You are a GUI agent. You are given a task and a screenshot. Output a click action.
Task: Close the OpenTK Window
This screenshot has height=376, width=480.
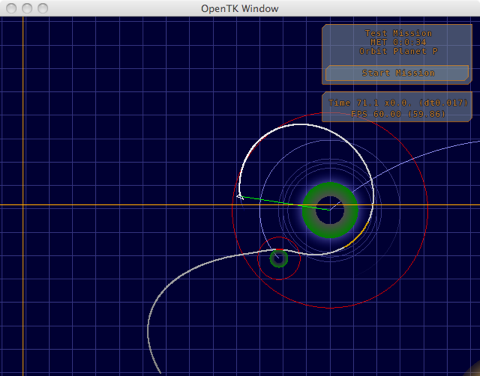pos(11,8)
